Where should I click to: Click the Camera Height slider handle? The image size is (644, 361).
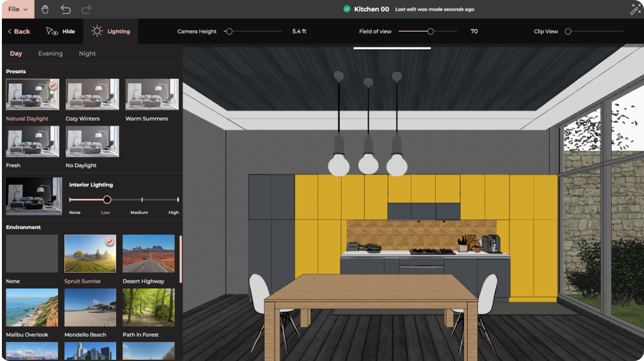229,32
